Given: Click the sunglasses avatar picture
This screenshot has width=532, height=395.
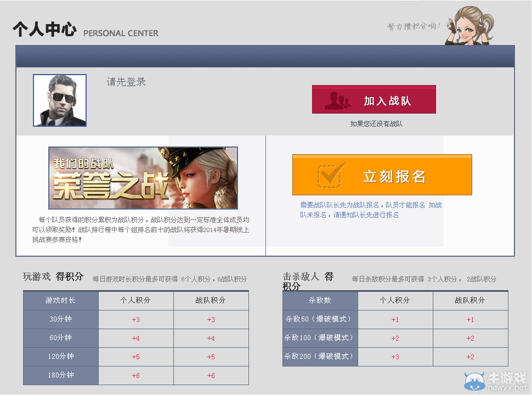Looking at the screenshot, I should point(60,99).
